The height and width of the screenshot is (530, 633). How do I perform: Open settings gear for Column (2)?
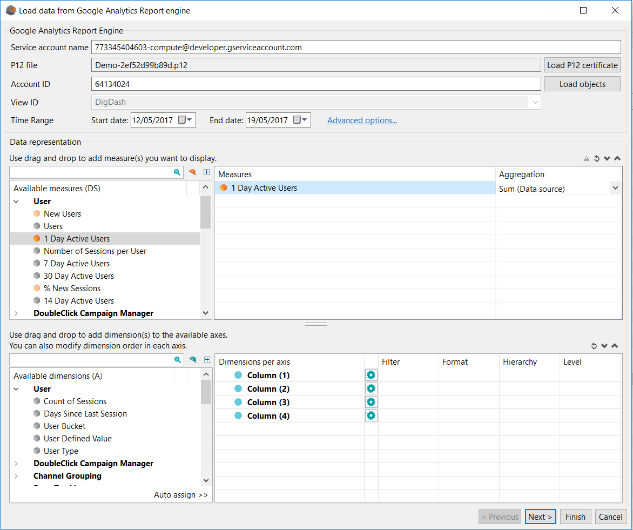(371, 389)
